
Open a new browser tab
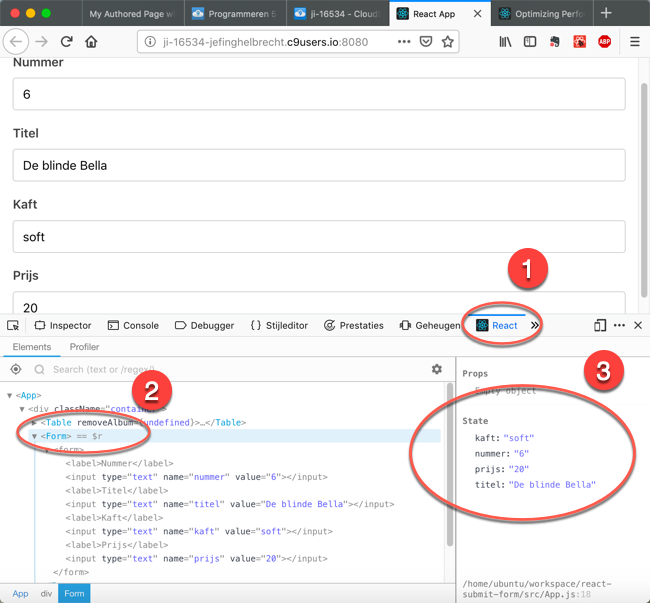tap(606, 13)
